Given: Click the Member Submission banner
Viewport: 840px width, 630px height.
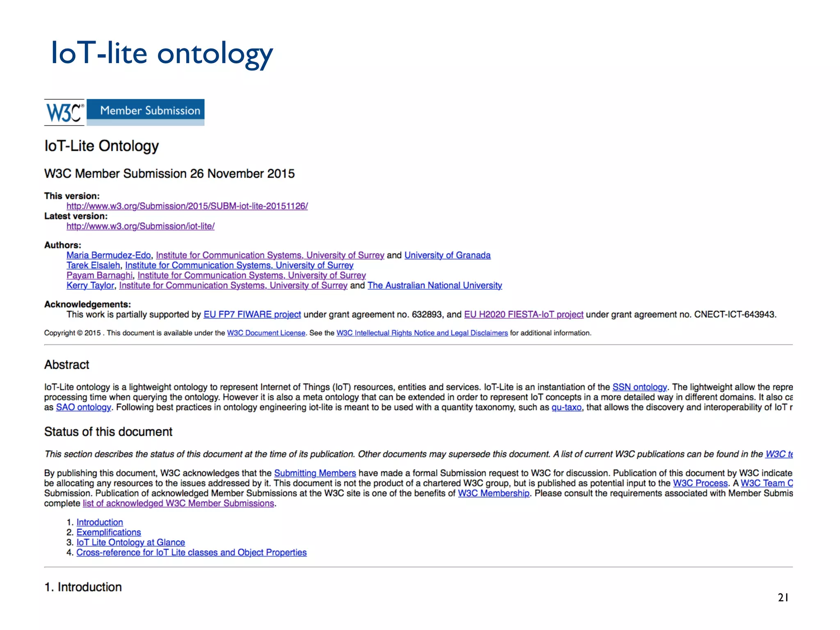Looking at the screenshot, I should (146, 112).
